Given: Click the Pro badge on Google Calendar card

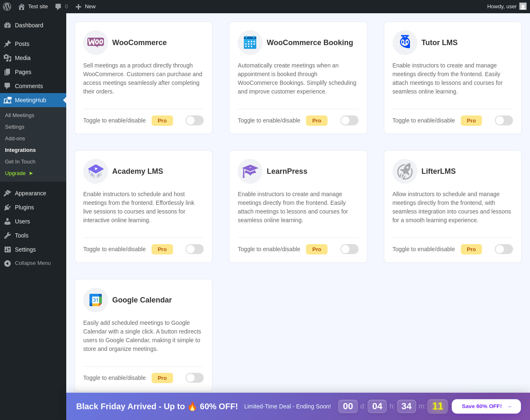Looking at the screenshot, I should pyautogui.click(x=162, y=378).
